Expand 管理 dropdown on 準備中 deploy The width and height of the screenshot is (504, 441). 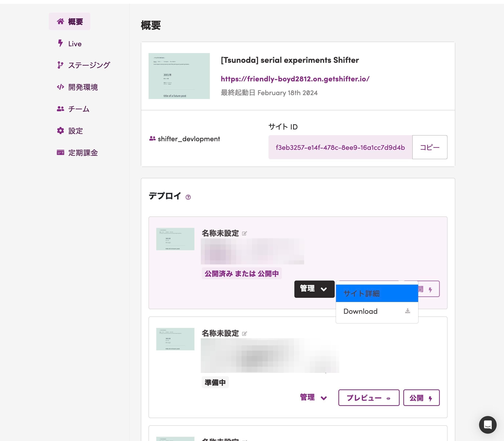(x=313, y=397)
